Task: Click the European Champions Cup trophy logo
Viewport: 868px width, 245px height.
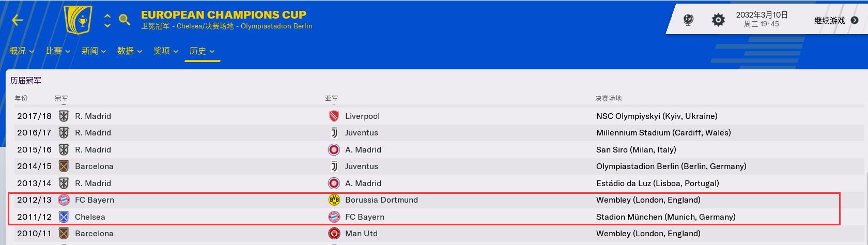Action: pyautogui.click(x=78, y=20)
